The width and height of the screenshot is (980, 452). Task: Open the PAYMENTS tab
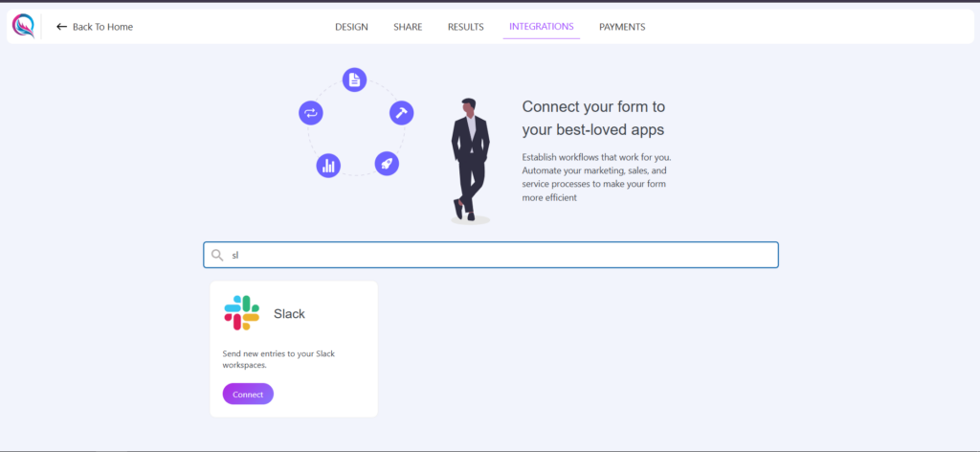pos(622,27)
